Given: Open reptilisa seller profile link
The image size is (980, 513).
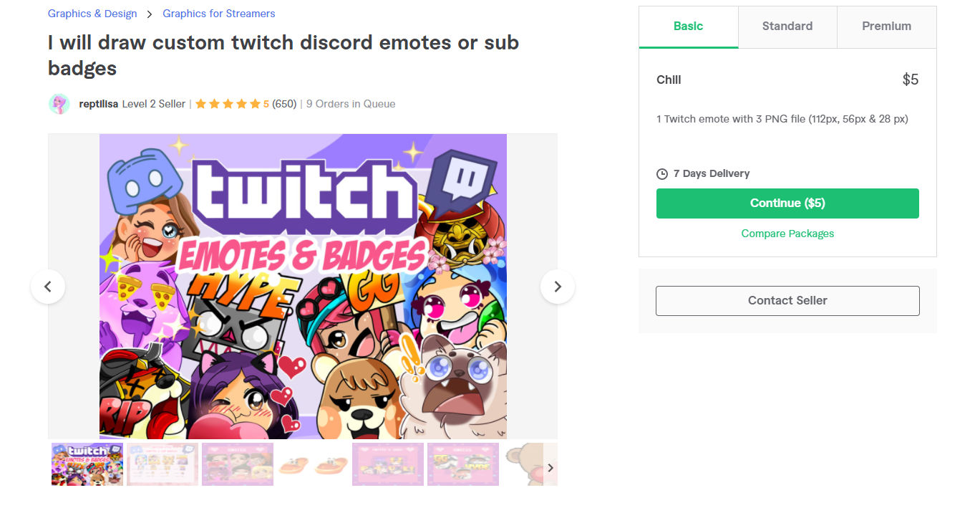Looking at the screenshot, I should click(x=99, y=104).
